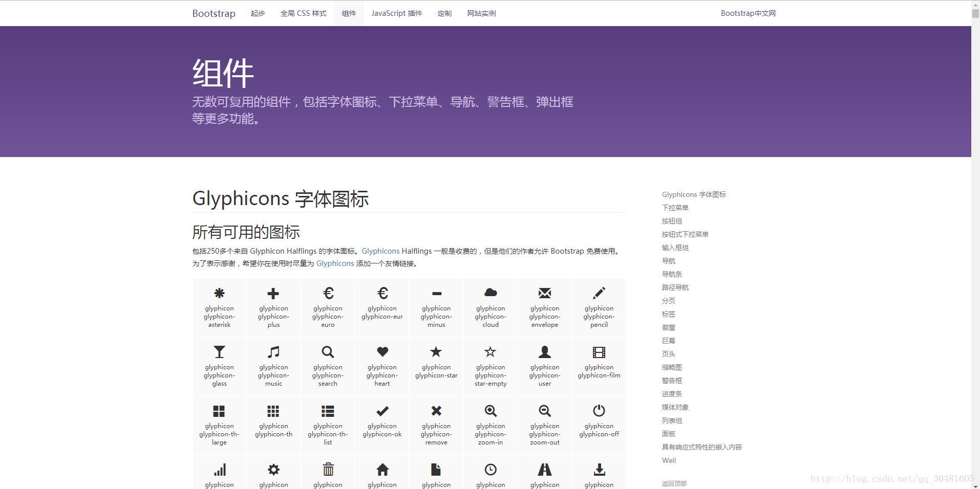Jump to 按钮组 in the sidebar

coord(672,221)
